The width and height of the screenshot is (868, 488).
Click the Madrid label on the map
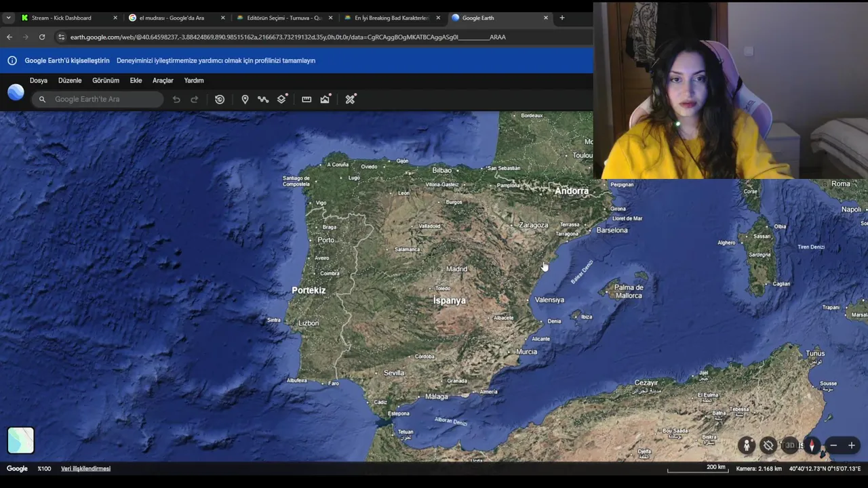(456, 269)
